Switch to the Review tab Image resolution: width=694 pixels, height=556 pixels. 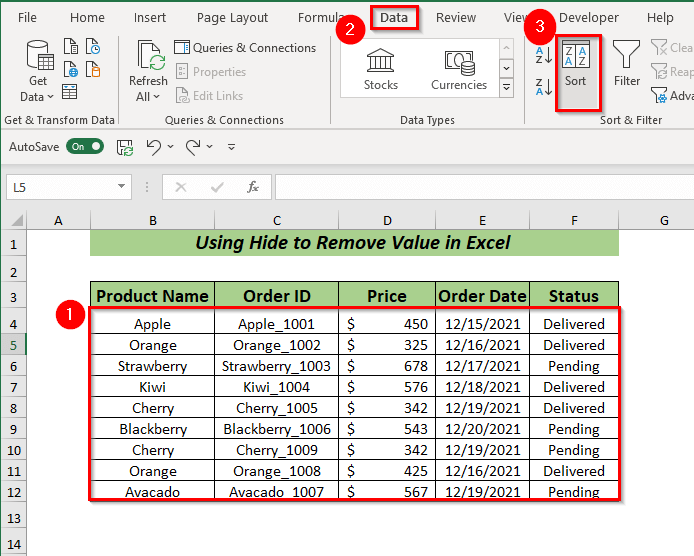456,17
